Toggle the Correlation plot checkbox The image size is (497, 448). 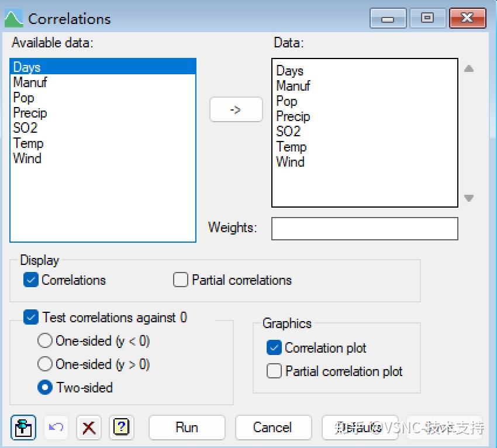pos(274,347)
